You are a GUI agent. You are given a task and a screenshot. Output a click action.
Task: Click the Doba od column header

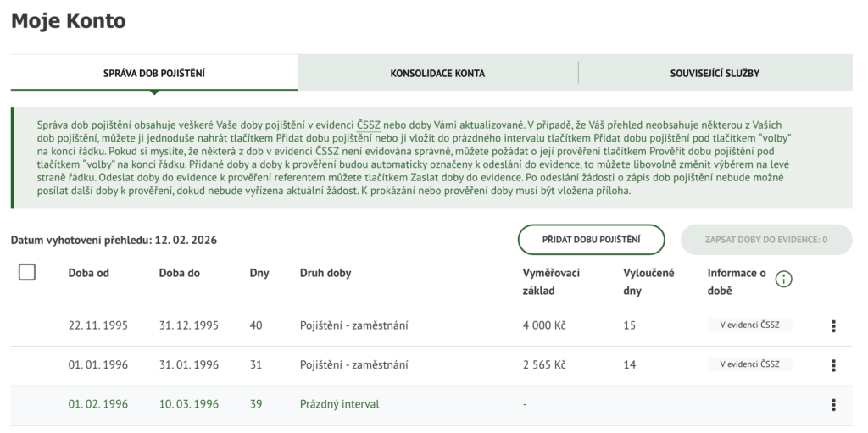coord(89,273)
